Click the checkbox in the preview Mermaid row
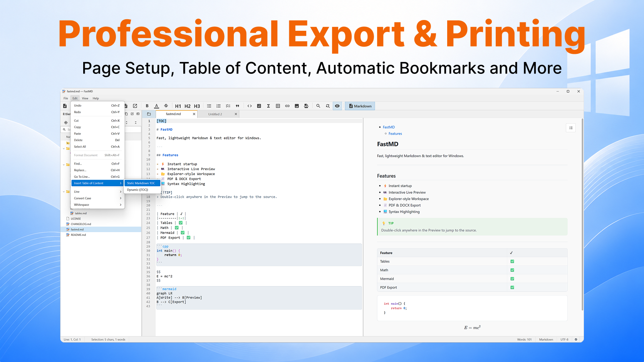 [x=512, y=279]
